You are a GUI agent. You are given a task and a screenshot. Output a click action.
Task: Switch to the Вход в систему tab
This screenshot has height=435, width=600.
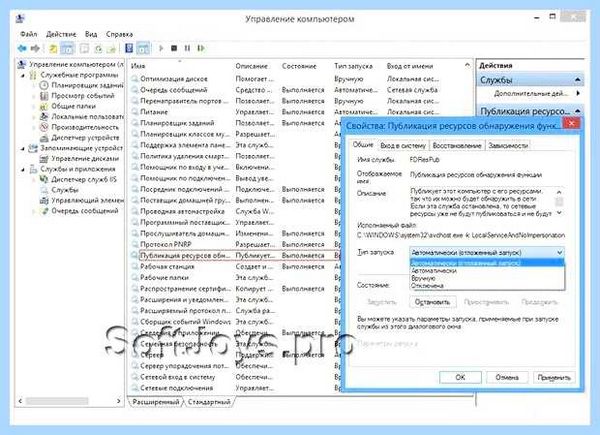pos(403,146)
